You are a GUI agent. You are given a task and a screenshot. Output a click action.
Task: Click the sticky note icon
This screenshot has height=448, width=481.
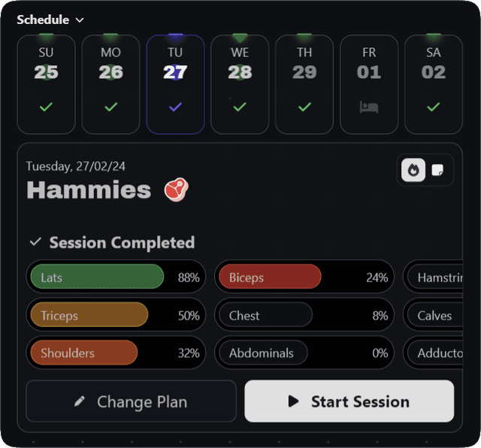(437, 171)
